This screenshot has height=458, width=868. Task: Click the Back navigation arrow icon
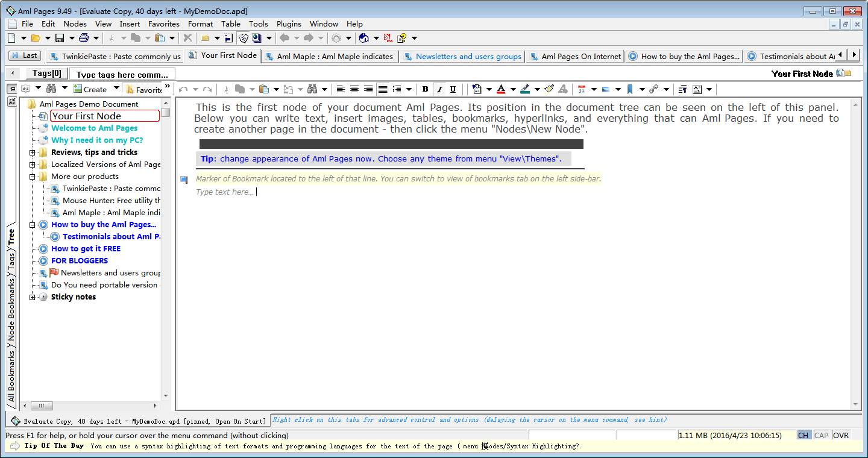pos(285,38)
